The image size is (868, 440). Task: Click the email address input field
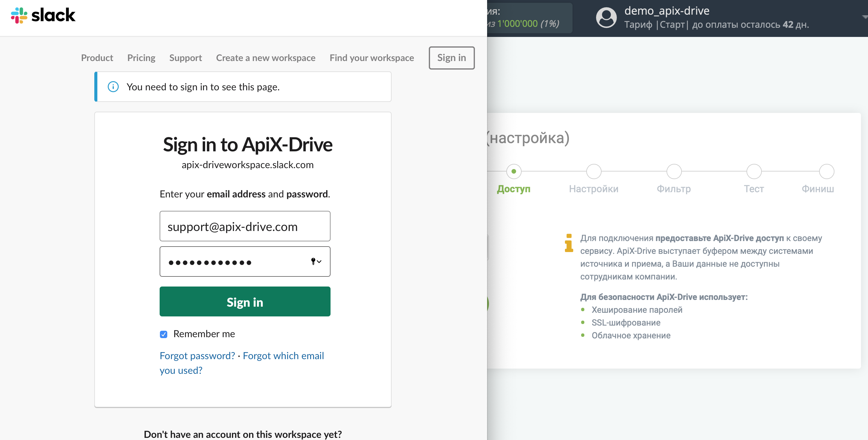pos(245,226)
